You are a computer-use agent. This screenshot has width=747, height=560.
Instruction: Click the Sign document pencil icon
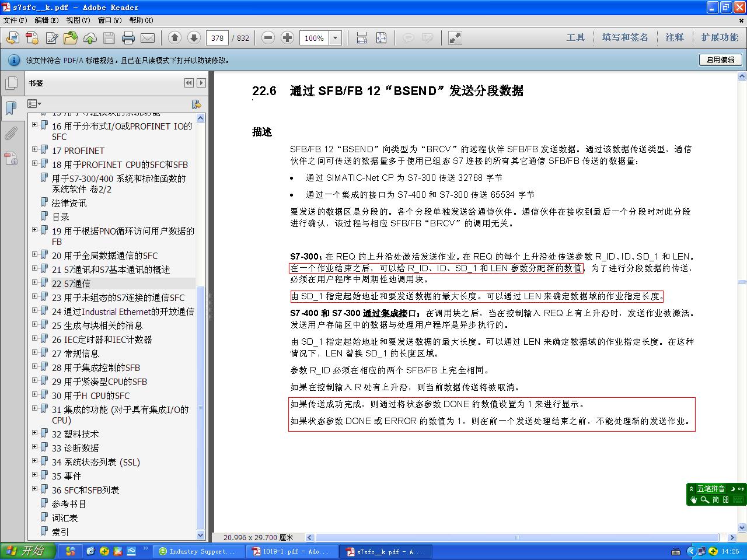point(51,38)
